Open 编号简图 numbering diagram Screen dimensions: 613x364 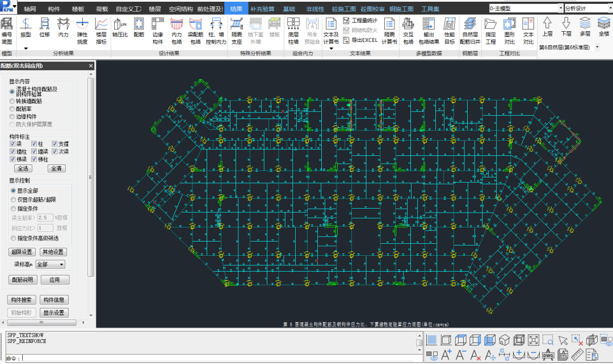point(7,31)
